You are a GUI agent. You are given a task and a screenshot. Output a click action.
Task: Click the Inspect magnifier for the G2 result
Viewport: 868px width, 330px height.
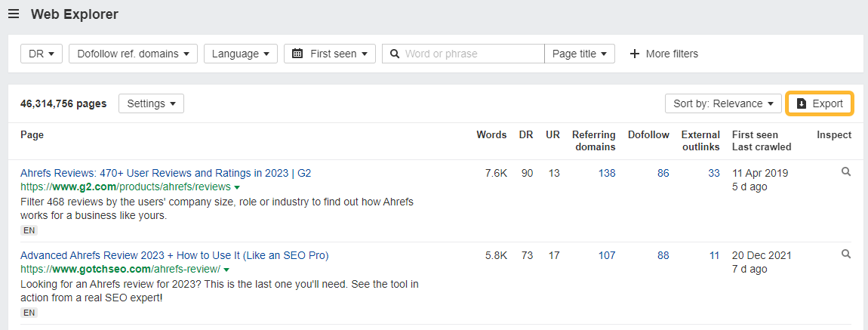coord(846,172)
